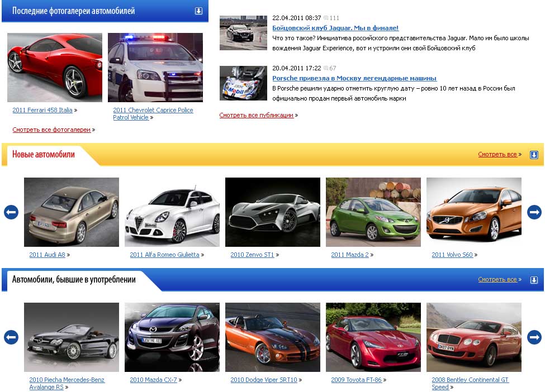Click previous arrow in used cars carousel
This screenshot has height=392, width=545.
[x=11, y=337]
